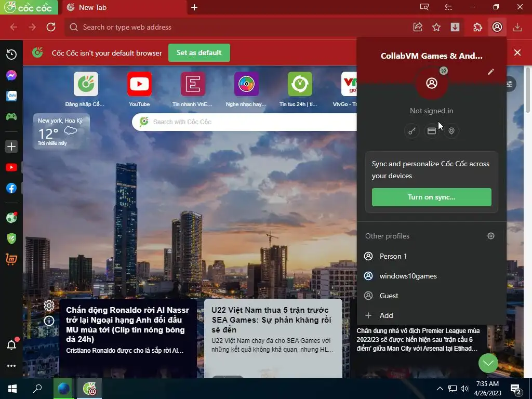Open the green shield protection icon
This screenshot has width=532, height=399.
point(11,238)
